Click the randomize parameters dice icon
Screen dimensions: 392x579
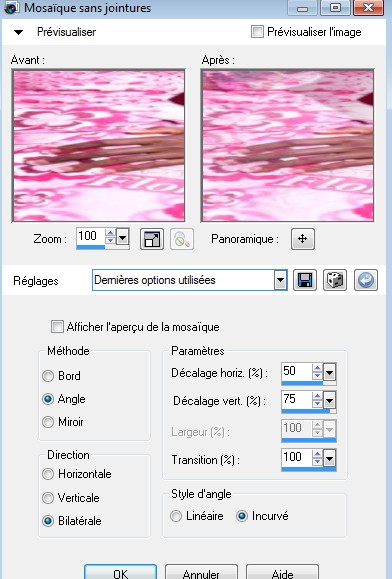click(x=335, y=280)
